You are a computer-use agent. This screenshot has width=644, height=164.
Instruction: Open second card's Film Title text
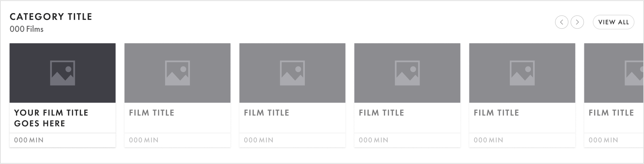pos(152,113)
